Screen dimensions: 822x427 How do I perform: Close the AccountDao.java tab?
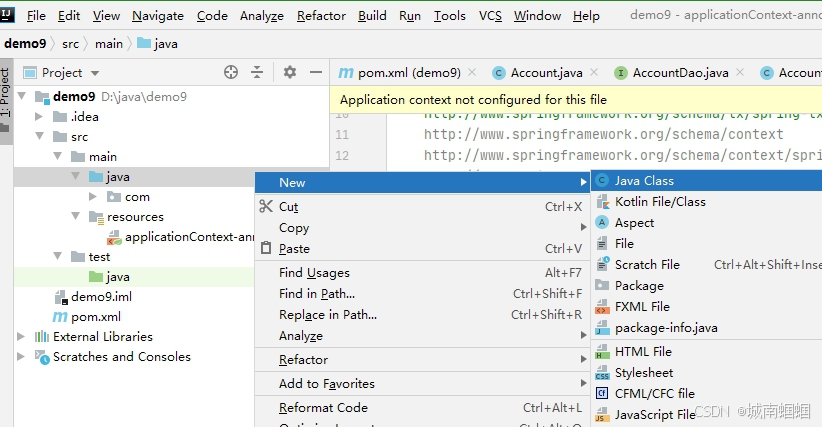(x=740, y=72)
